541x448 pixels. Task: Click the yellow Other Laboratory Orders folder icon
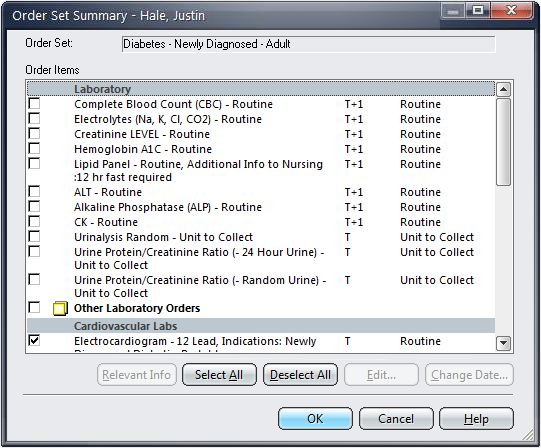pyautogui.click(x=60, y=308)
